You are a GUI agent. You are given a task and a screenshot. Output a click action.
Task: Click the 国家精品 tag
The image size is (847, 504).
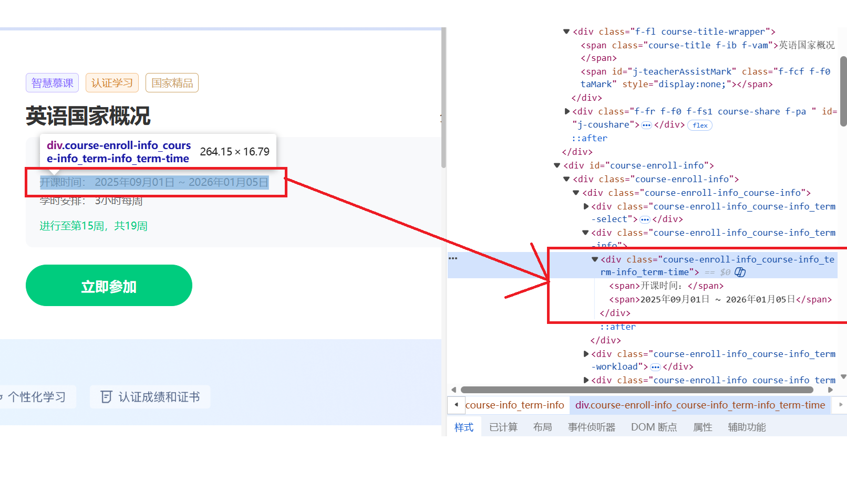tap(172, 83)
